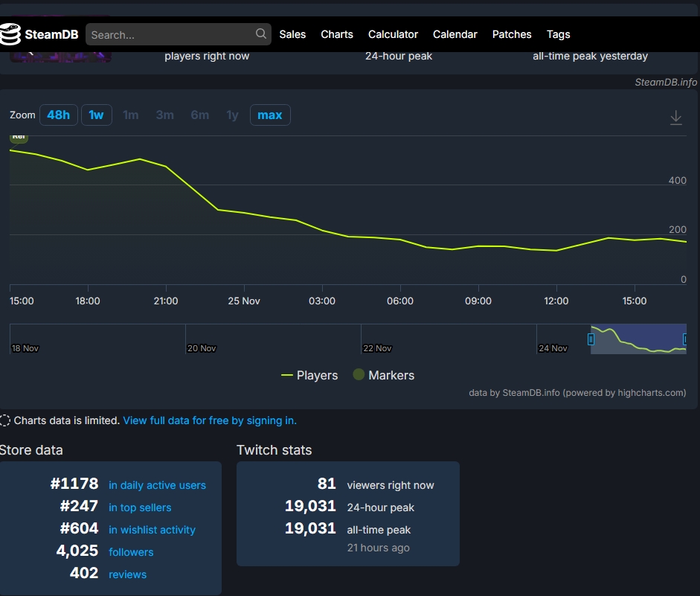Open in wishlist activity link
700x596 pixels.
point(152,530)
